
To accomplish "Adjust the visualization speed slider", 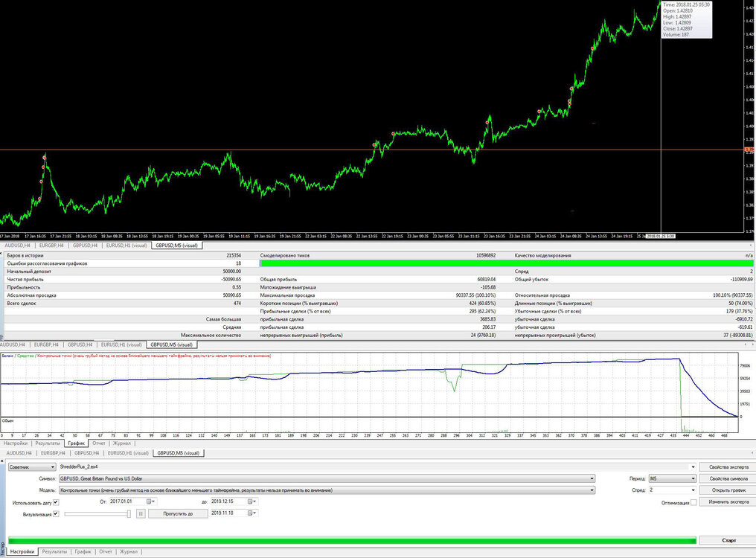I will pos(129,514).
